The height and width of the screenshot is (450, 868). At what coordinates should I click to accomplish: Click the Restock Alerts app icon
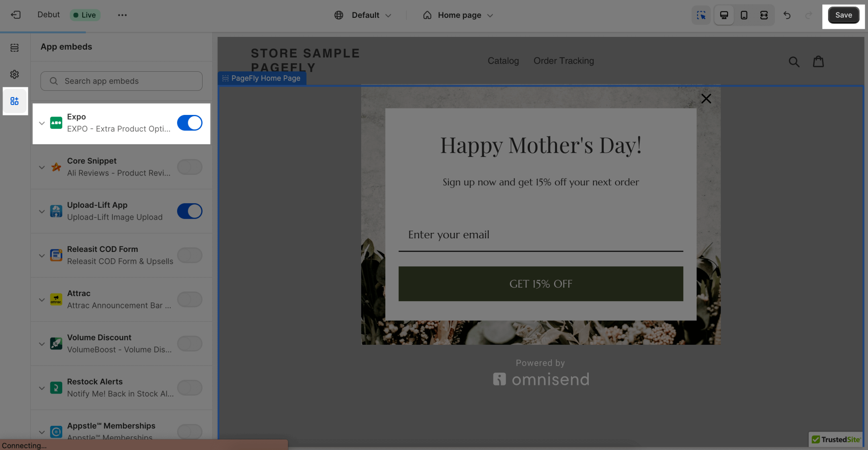point(56,388)
